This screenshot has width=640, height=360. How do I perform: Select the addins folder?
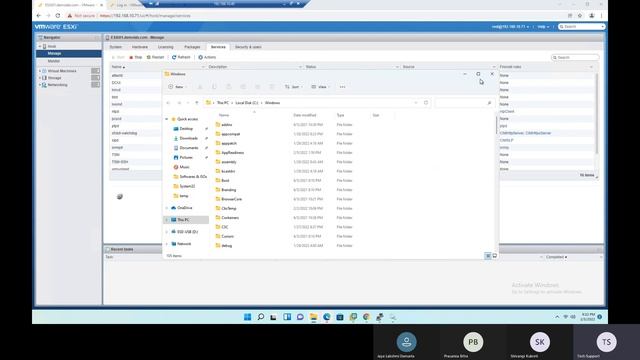[x=227, y=124]
